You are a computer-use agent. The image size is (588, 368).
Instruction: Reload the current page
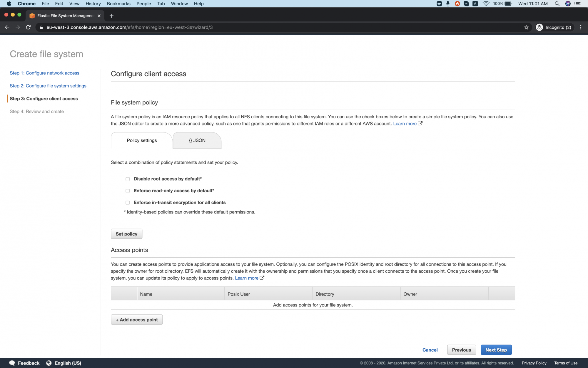click(28, 27)
